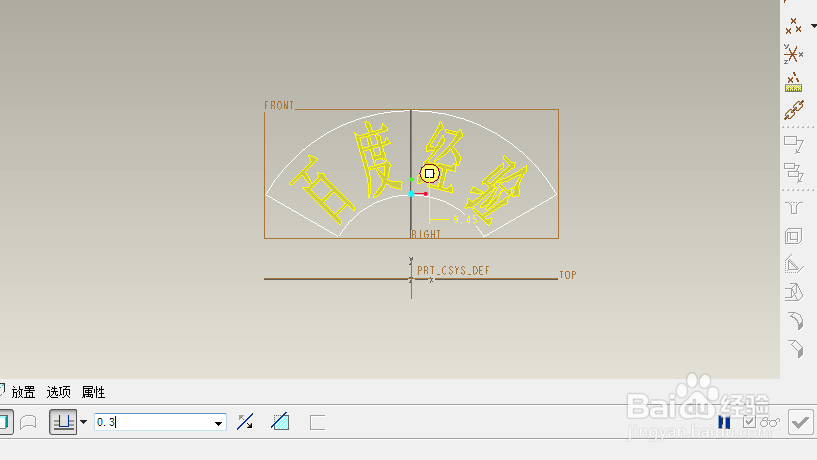Viewport: 817px width, 460px height.
Task: Click the analysis feature icon with yellow ruler
Action: [794, 82]
